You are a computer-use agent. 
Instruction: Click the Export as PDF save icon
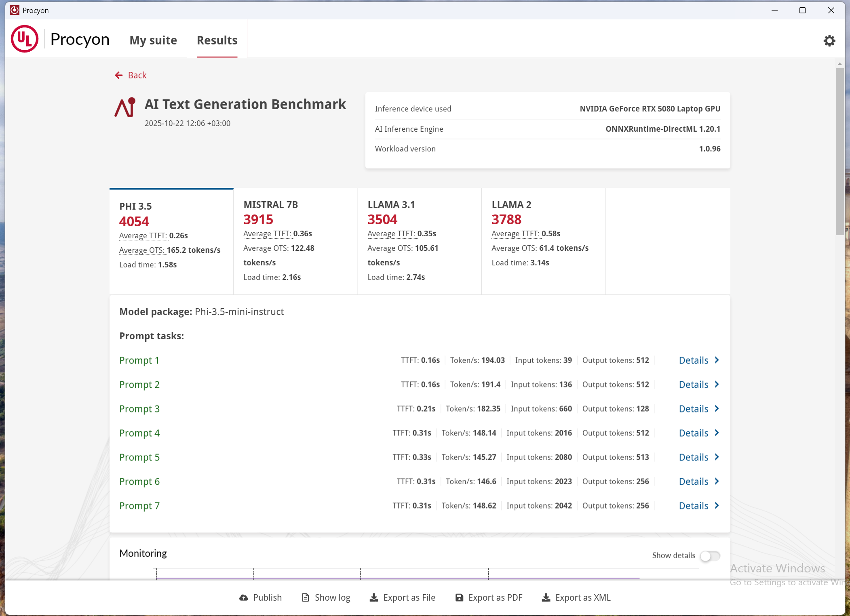(x=459, y=597)
